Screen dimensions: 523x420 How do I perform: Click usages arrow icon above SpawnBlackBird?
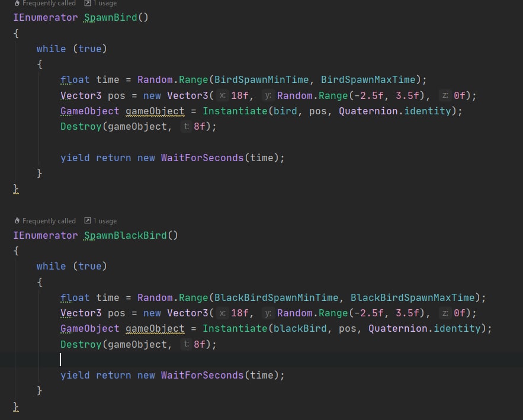(x=88, y=220)
